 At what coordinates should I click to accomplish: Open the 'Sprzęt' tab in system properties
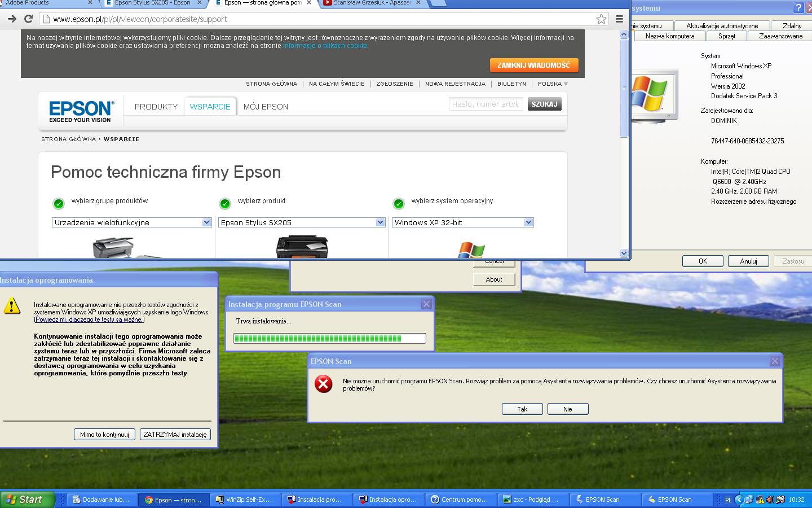pyautogui.click(x=727, y=36)
